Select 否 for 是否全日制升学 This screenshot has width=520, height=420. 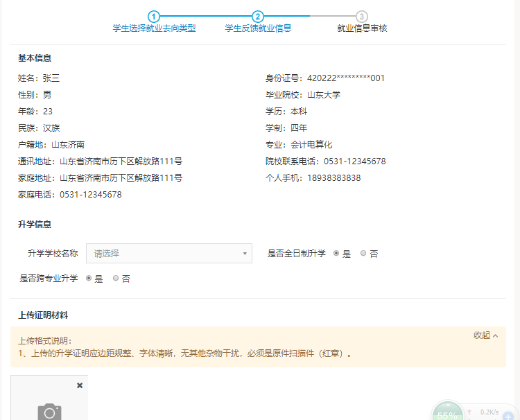click(364, 254)
